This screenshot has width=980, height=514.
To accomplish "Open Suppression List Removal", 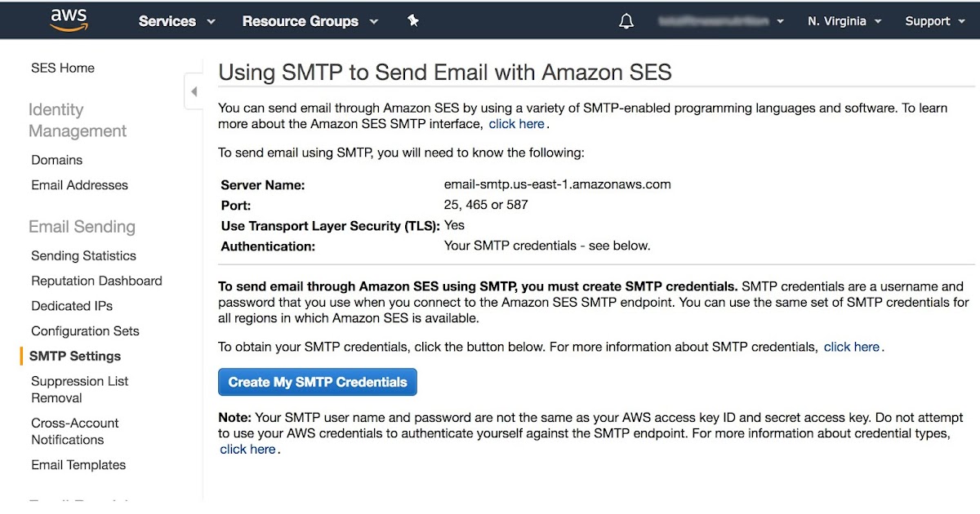I will pyautogui.click(x=79, y=389).
